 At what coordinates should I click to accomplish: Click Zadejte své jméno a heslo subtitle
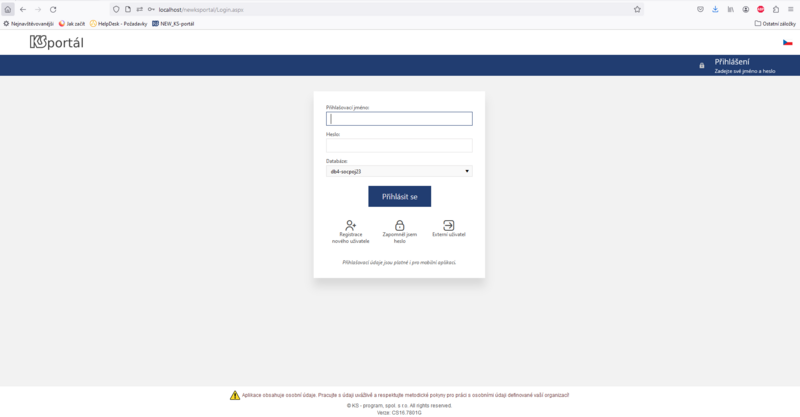(745, 71)
